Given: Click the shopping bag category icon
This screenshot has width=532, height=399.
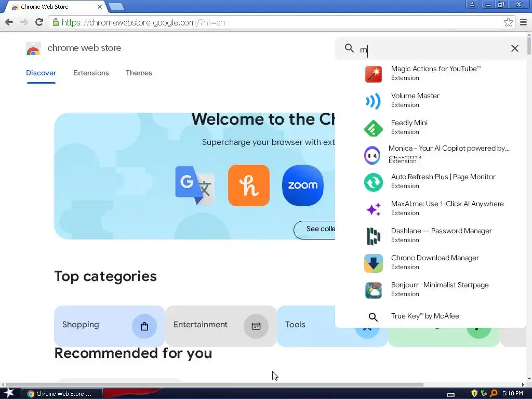Looking at the screenshot, I should coord(144,326).
